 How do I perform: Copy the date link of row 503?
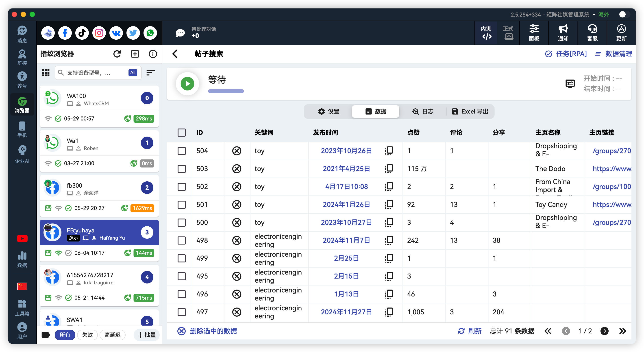[389, 169]
